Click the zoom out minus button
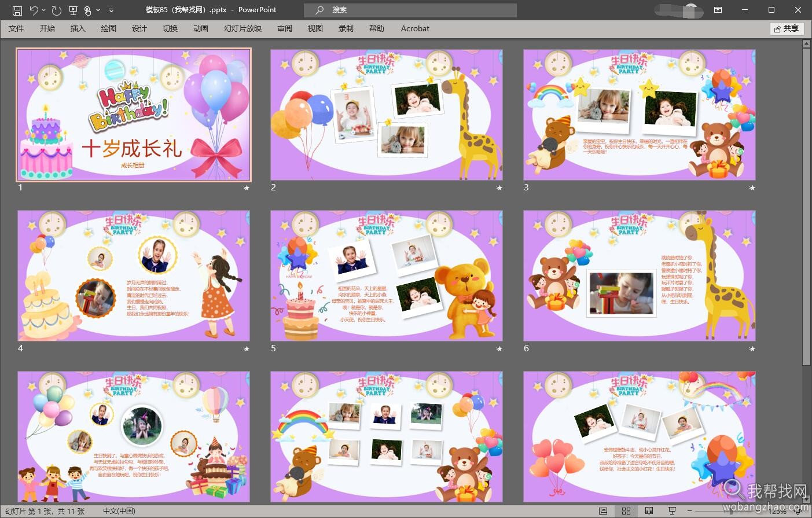The image size is (812, 518). click(x=690, y=511)
